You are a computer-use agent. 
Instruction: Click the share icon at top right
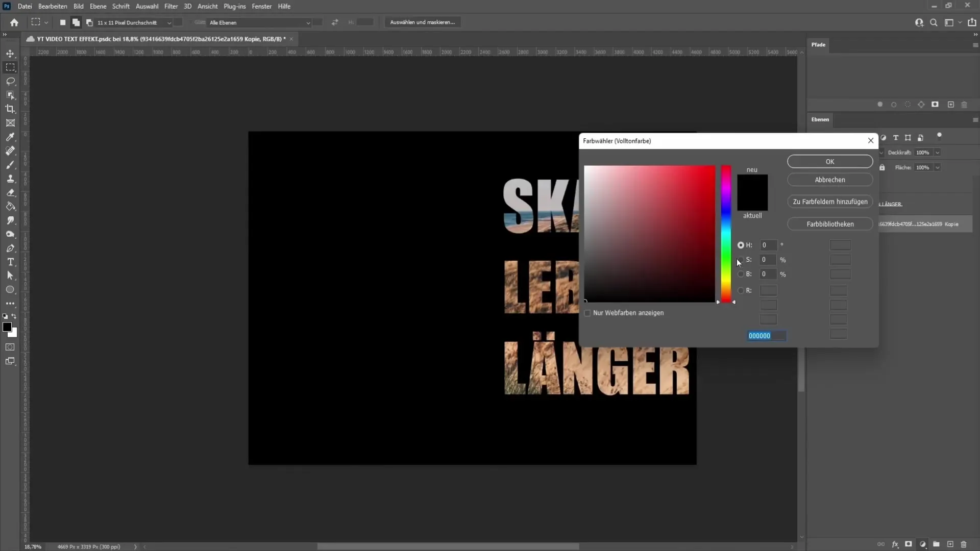972,22
